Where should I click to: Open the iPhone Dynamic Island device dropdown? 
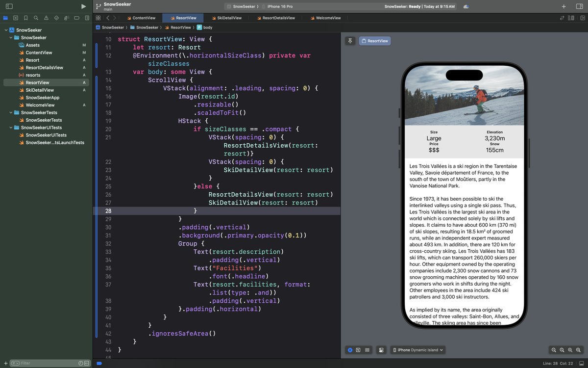pos(418,350)
